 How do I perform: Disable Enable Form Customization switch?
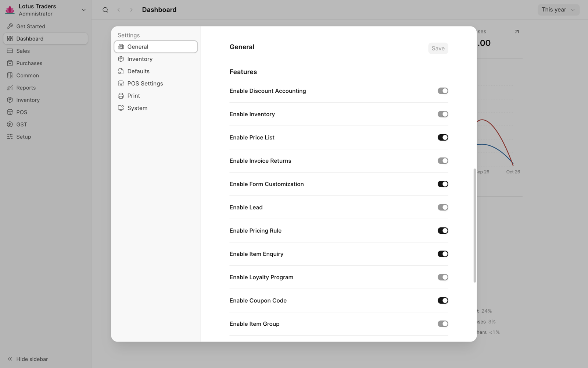pyautogui.click(x=443, y=184)
